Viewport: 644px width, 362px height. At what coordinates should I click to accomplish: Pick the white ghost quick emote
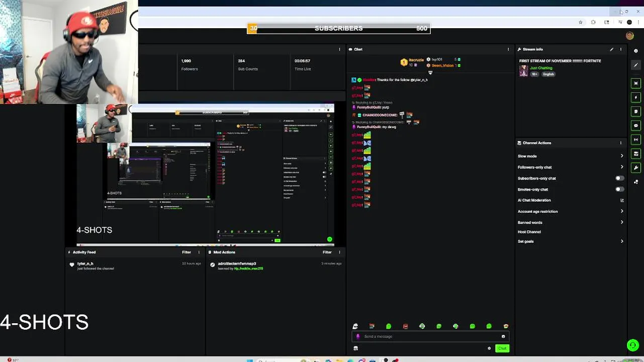[x=355, y=326]
